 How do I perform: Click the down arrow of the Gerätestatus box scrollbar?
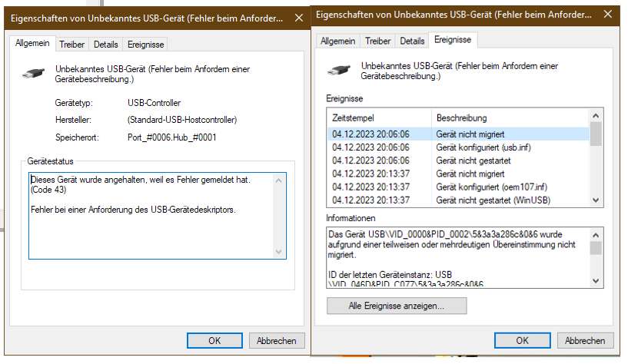(x=280, y=252)
